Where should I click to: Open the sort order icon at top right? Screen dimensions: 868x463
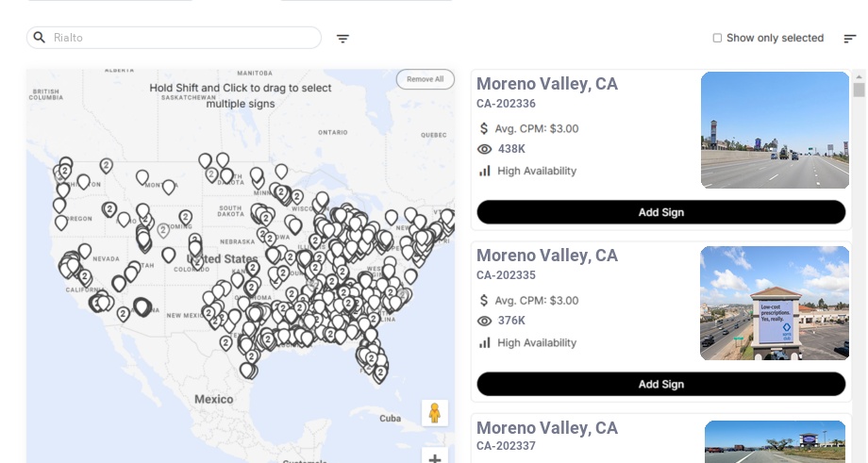pos(849,39)
